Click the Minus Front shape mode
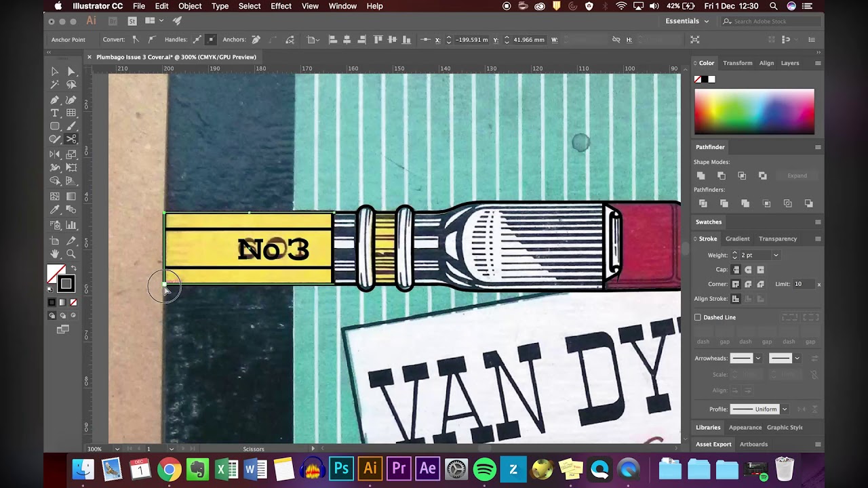 (x=721, y=176)
